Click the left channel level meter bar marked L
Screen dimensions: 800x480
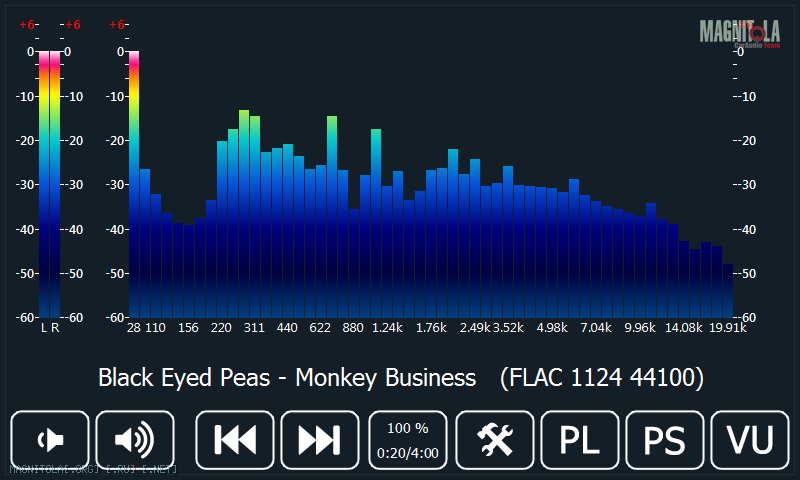coord(44,185)
